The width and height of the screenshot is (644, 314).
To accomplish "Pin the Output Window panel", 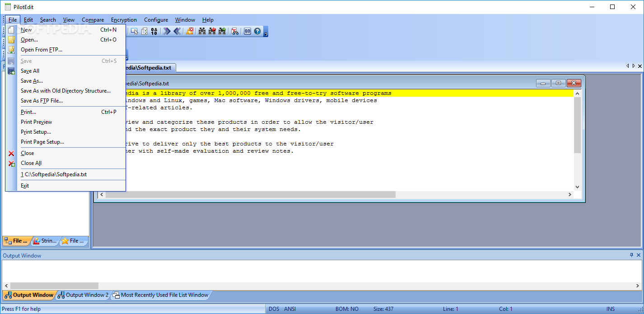I will (631, 255).
